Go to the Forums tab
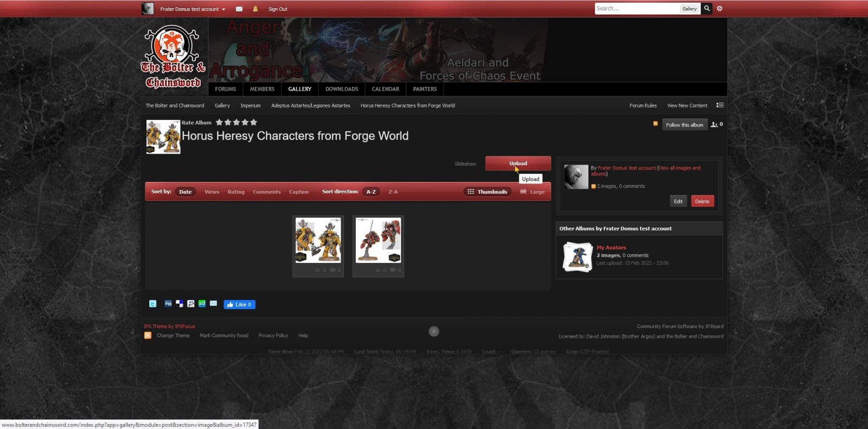This screenshot has height=429, width=868. pyautogui.click(x=226, y=89)
